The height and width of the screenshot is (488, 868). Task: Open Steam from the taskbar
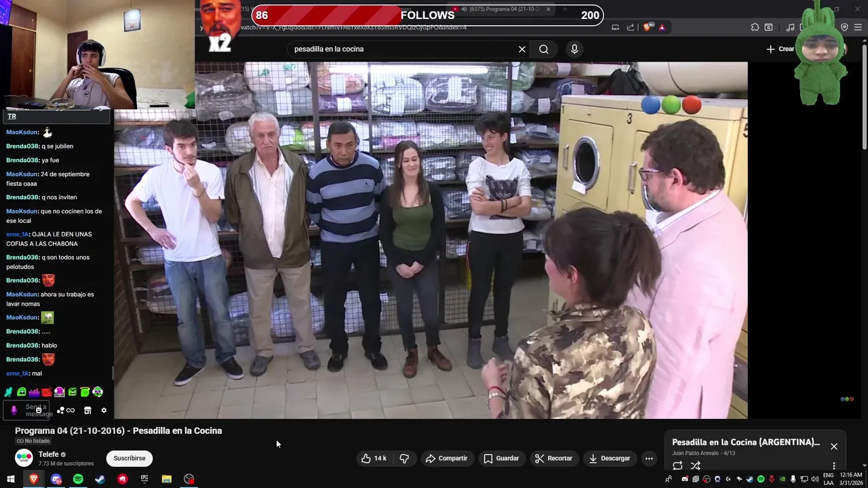point(100,479)
